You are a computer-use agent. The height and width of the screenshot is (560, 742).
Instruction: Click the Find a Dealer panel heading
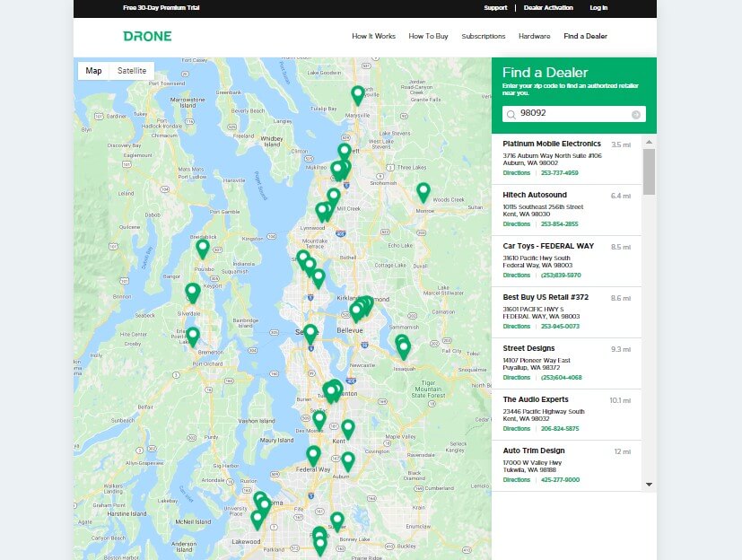tap(545, 73)
